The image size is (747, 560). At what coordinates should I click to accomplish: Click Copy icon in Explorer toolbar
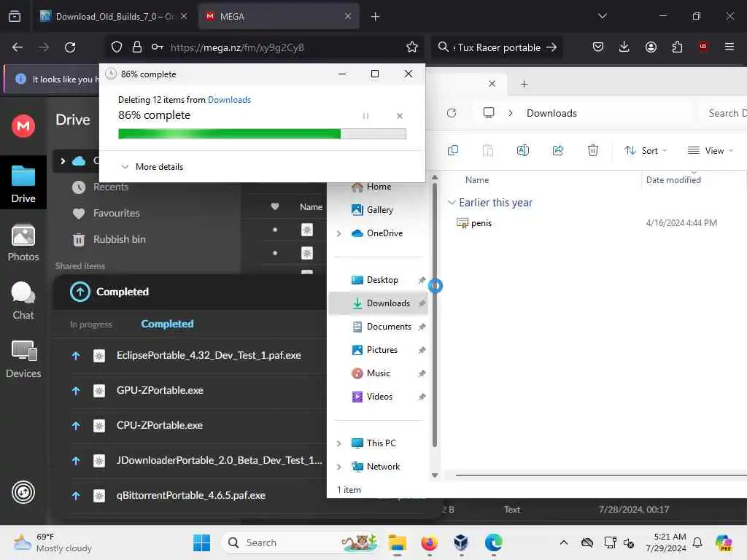click(453, 150)
